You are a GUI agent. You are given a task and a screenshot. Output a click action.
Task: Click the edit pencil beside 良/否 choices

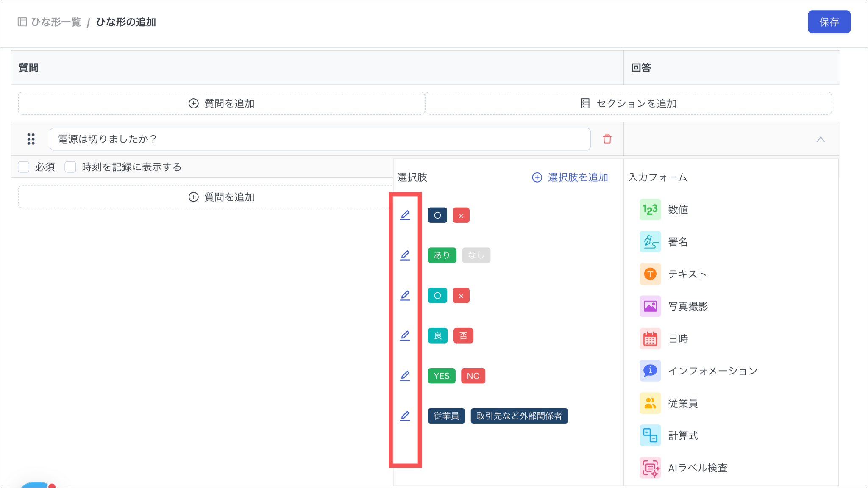coord(405,336)
